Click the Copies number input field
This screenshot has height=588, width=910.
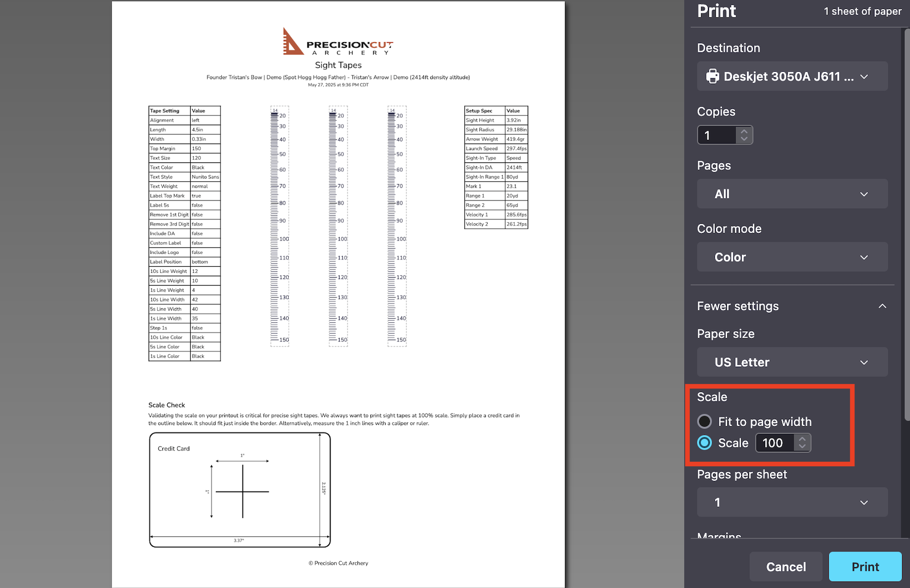(716, 135)
